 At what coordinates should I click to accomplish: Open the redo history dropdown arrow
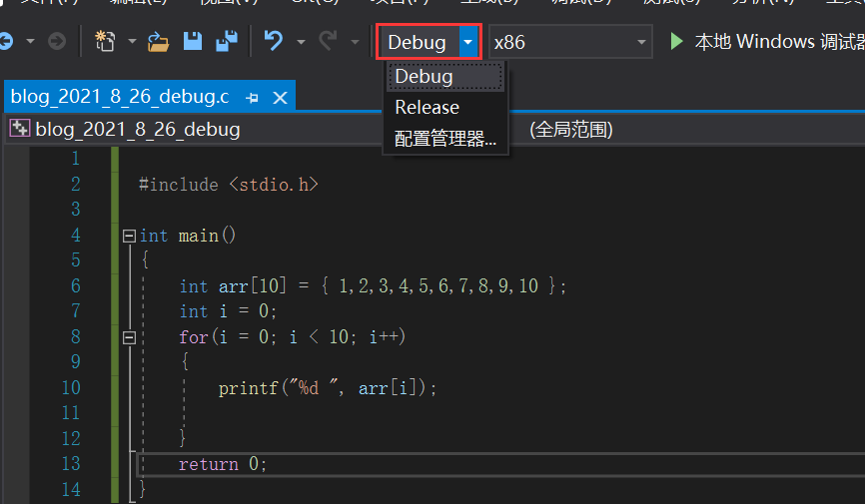click(355, 41)
